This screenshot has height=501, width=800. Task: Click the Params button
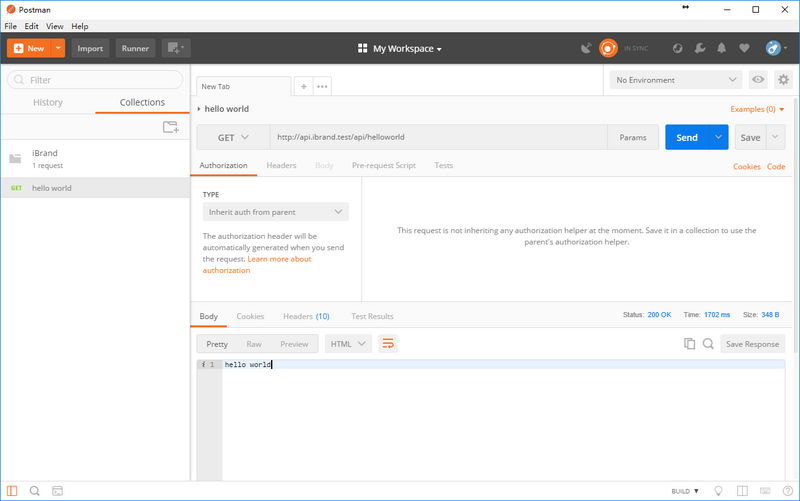click(633, 137)
